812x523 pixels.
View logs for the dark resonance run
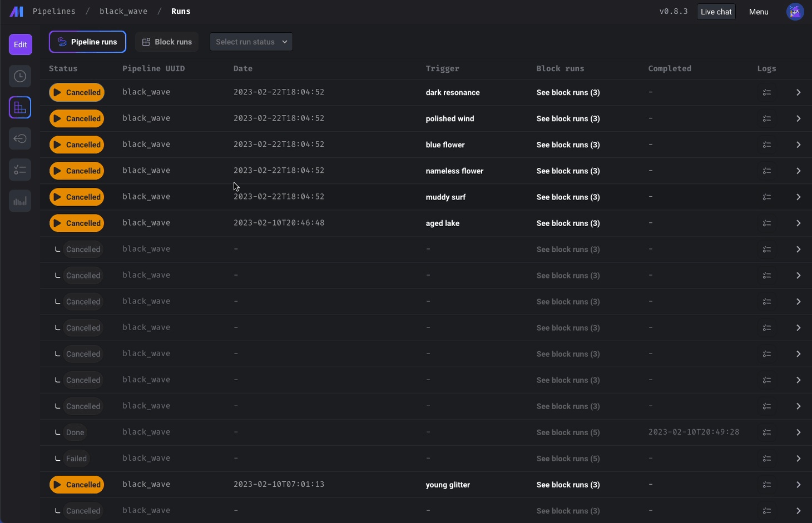[x=767, y=92]
